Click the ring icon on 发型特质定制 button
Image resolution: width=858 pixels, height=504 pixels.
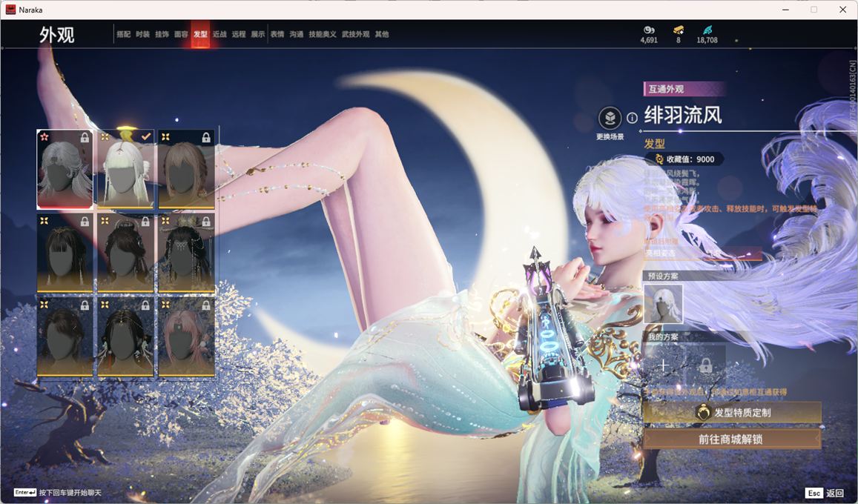(x=702, y=412)
